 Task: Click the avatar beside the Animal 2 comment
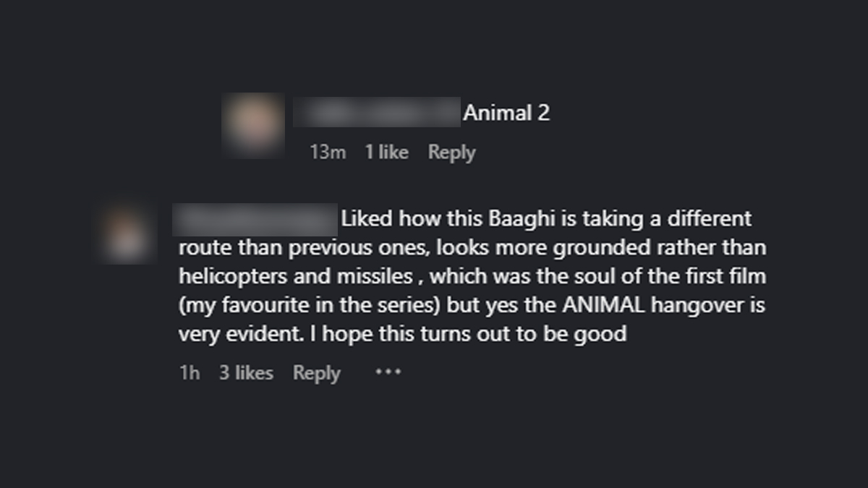coord(252,124)
